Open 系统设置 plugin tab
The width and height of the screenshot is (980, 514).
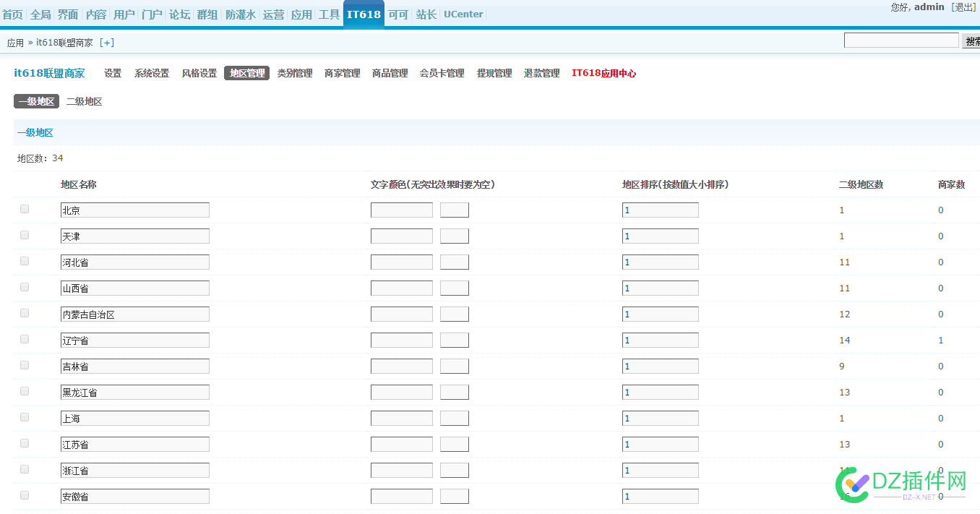click(152, 73)
